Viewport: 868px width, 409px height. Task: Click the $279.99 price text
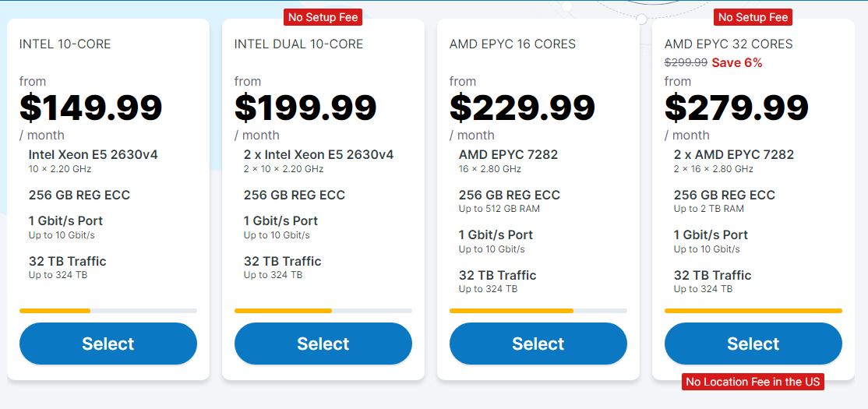tap(736, 108)
